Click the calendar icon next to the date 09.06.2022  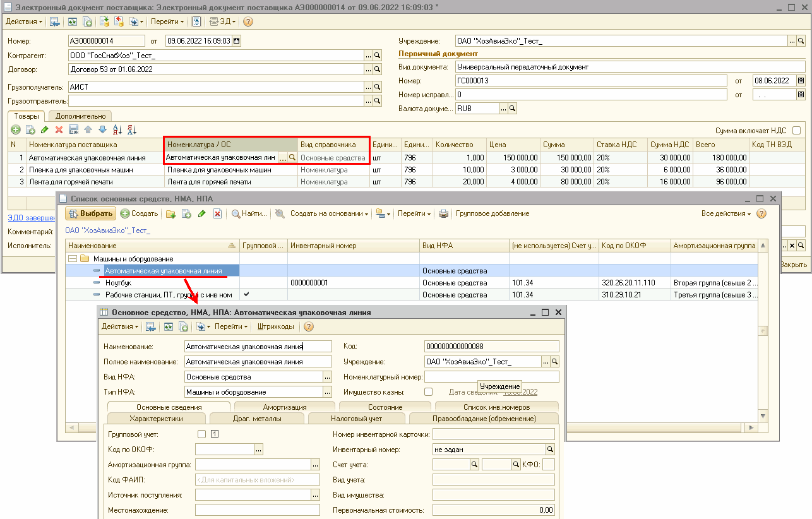pos(237,41)
